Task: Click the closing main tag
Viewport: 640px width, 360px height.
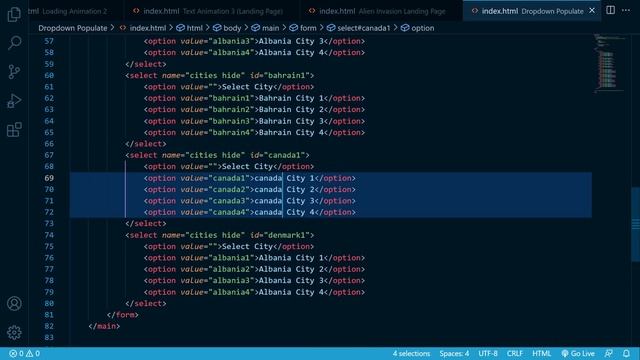Action: [x=104, y=326]
